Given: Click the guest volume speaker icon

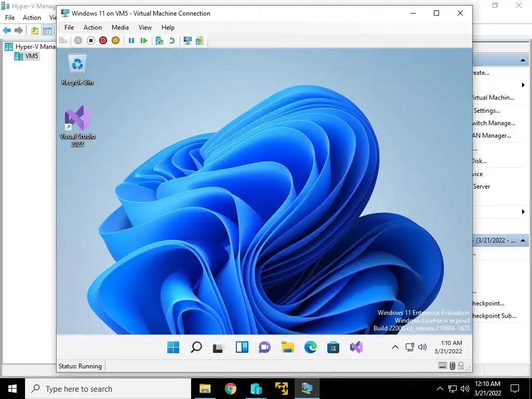Looking at the screenshot, I should click(x=422, y=347).
